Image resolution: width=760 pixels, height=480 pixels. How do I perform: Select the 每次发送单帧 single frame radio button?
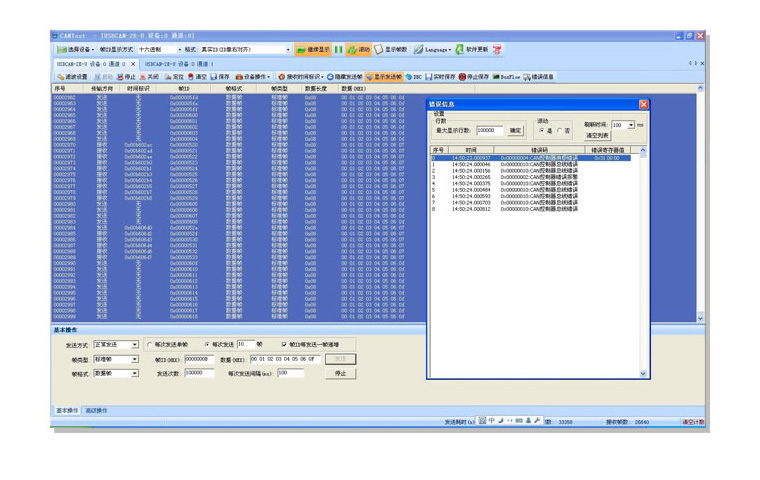point(150,344)
